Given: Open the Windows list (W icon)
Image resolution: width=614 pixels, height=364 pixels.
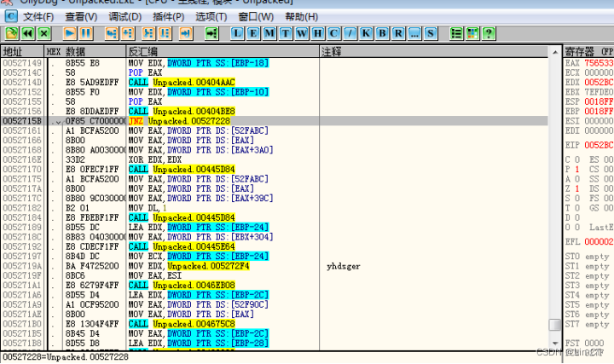Looking at the screenshot, I should (x=302, y=33).
